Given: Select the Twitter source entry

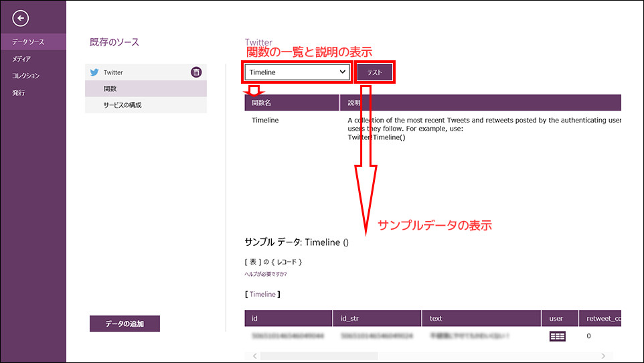Looking at the screenshot, I should 146,72.
